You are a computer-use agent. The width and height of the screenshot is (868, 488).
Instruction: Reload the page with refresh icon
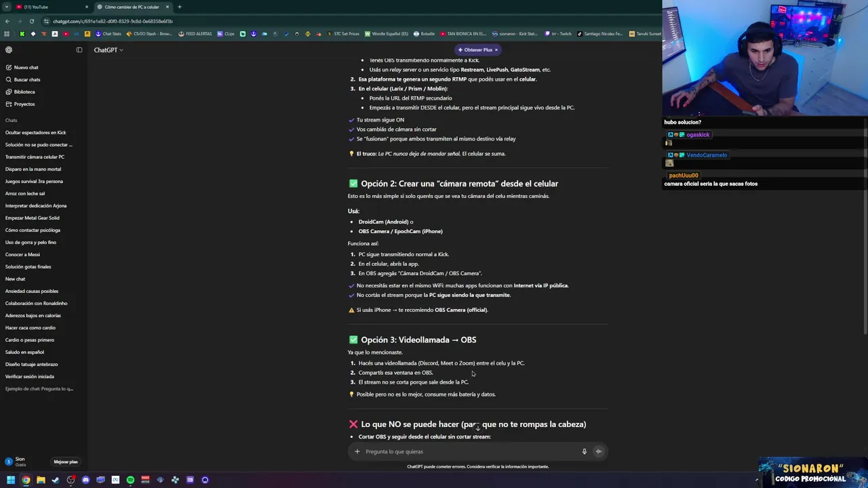click(31, 21)
